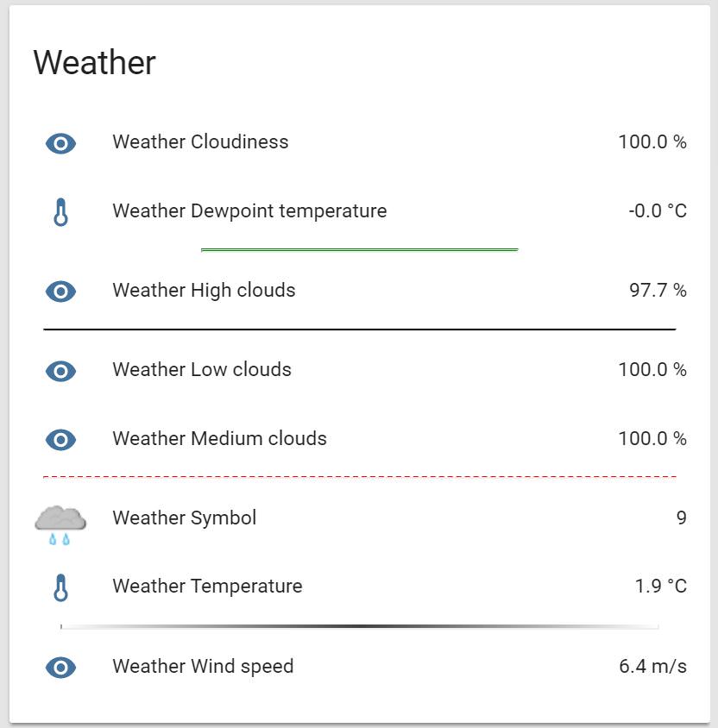Screen dimensions: 718x728
Task: Click the eye icon for Medium clouds
Action: 60,440
